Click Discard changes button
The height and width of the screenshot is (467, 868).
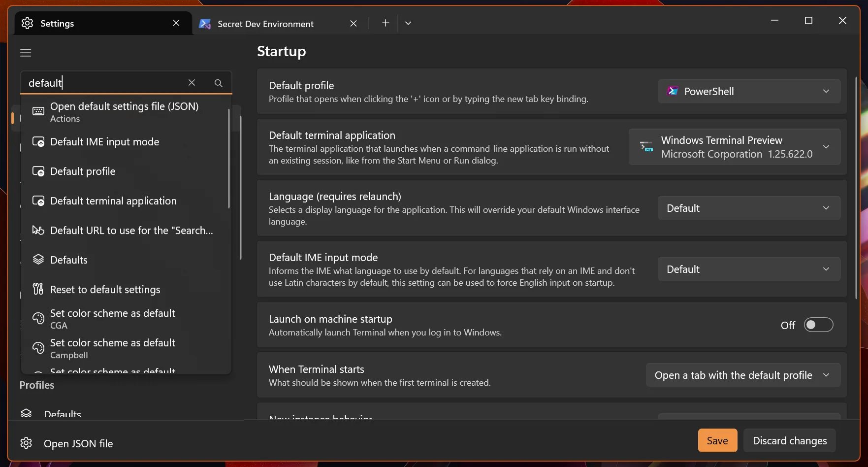tap(789, 441)
